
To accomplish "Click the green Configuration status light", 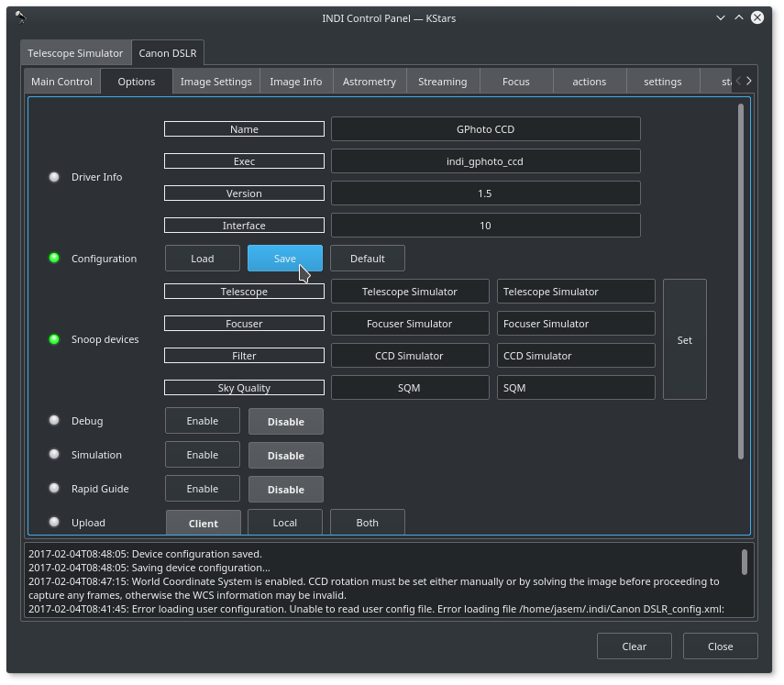I will (x=54, y=259).
